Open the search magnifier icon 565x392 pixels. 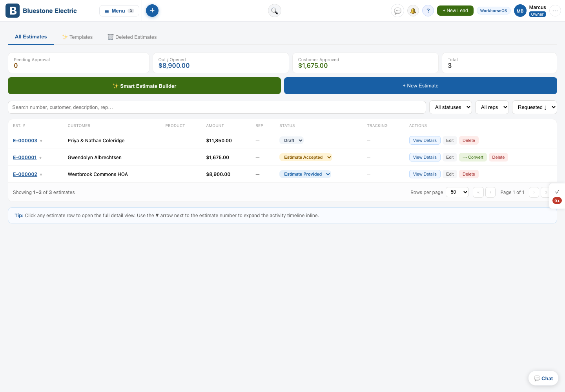(275, 11)
